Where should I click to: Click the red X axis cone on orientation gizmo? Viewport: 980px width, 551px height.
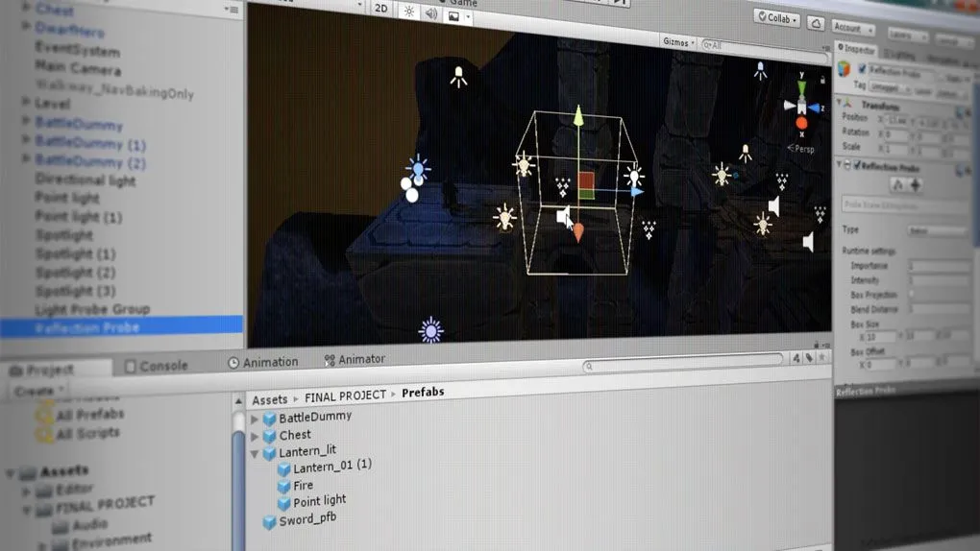[x=801, y=124]
